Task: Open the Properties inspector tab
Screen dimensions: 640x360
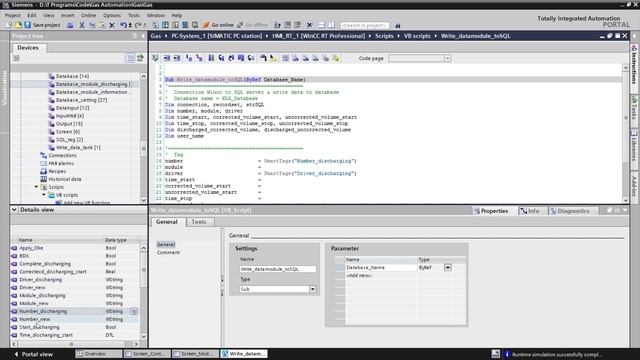Action: pyautogui.click(x=491, y=211)
